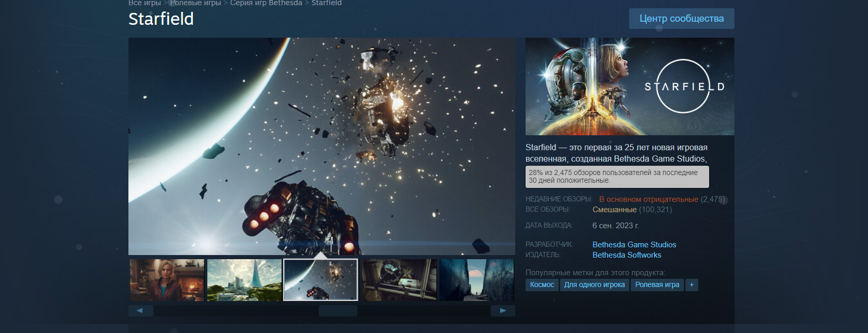Image resolution: width=868 pixels, height=333 pixels.
Task: Click the Starfield breadcrumb link
Action: point(326,3)
